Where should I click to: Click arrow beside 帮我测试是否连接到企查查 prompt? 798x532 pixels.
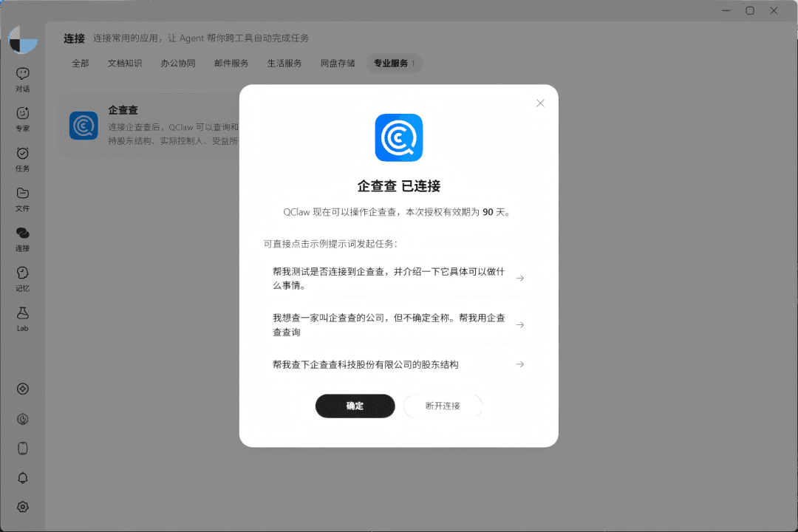pyautogui.click(x=520, y=278)
